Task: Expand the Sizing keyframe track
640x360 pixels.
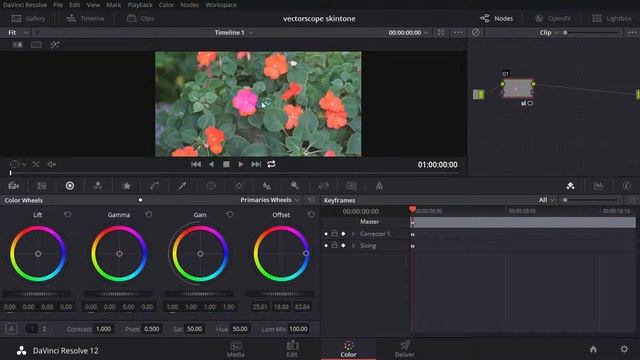Action: [353, 246]
